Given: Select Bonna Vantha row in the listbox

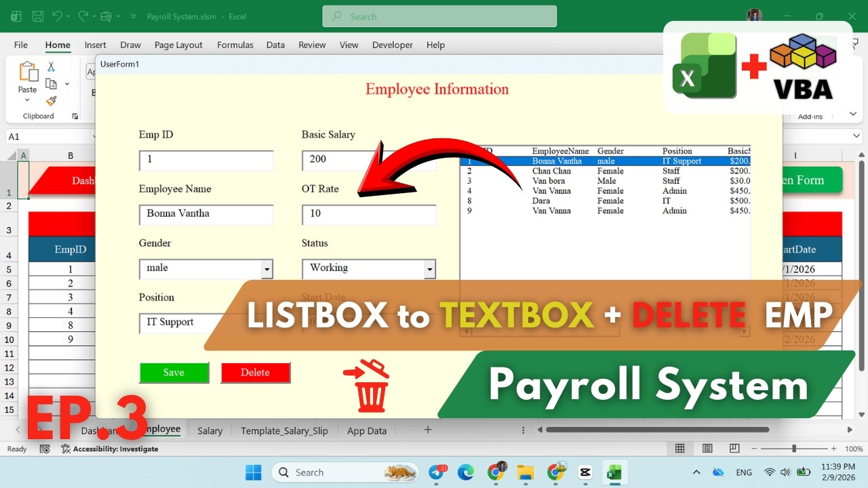Looking at the screenshot, I should [x=606, y=161].
